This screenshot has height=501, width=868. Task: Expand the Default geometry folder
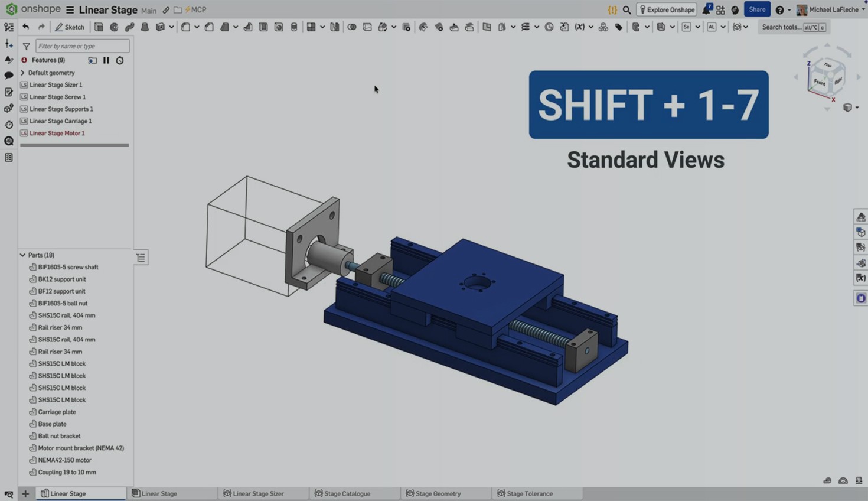point(23,73)
